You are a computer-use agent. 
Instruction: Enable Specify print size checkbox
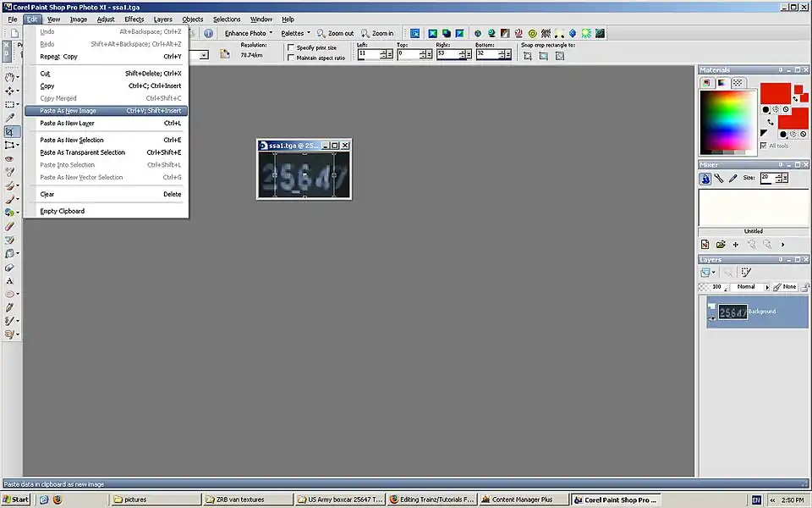(x=292, y=47)
